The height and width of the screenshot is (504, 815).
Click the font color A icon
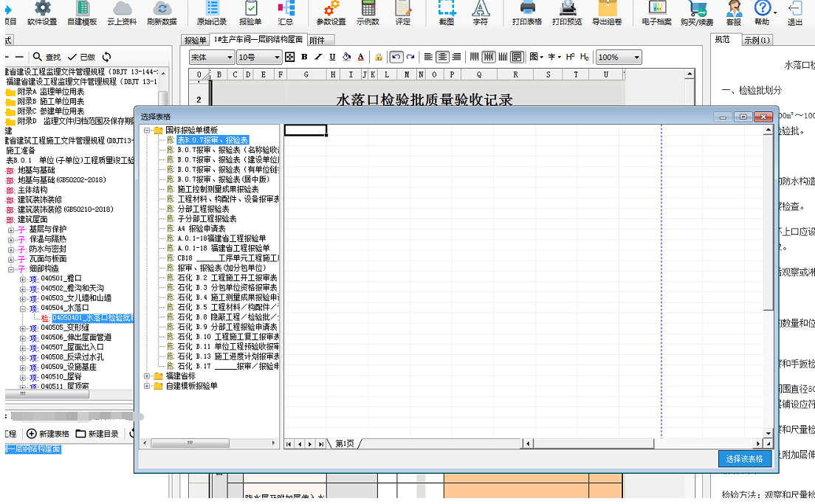coord(360,57)
